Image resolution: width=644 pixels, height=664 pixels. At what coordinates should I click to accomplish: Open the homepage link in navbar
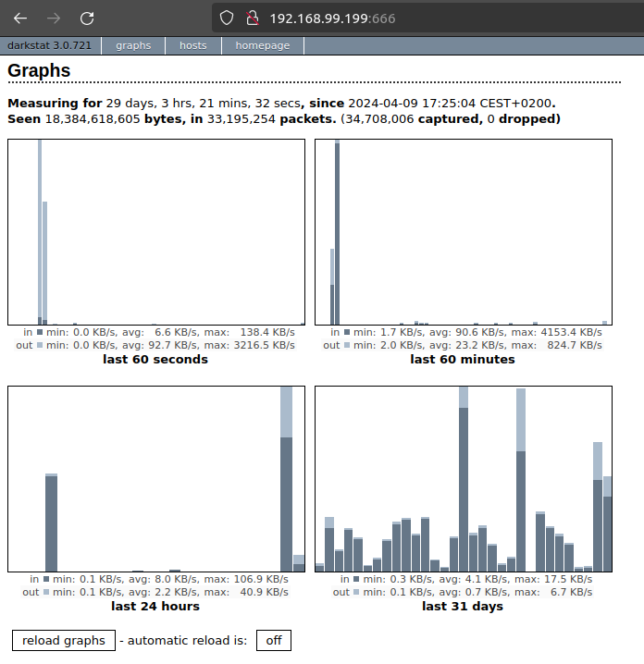[263, 45]
